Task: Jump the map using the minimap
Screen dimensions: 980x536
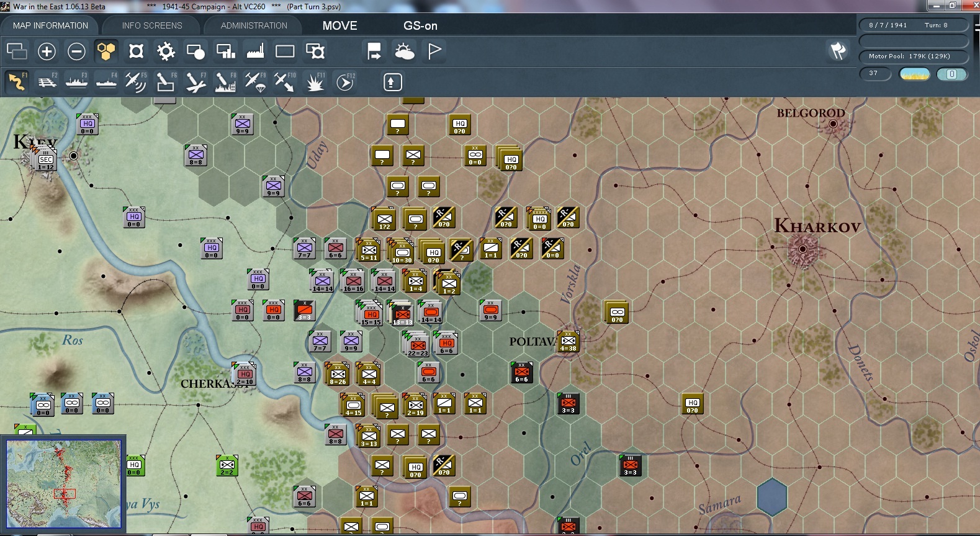Action: 63,484
